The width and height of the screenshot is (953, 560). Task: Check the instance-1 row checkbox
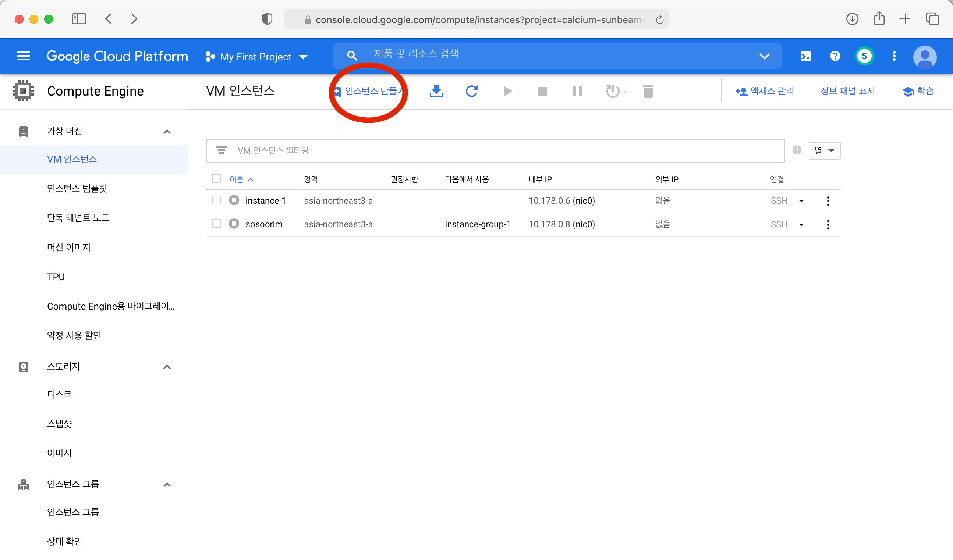click(x=216, y=200)
